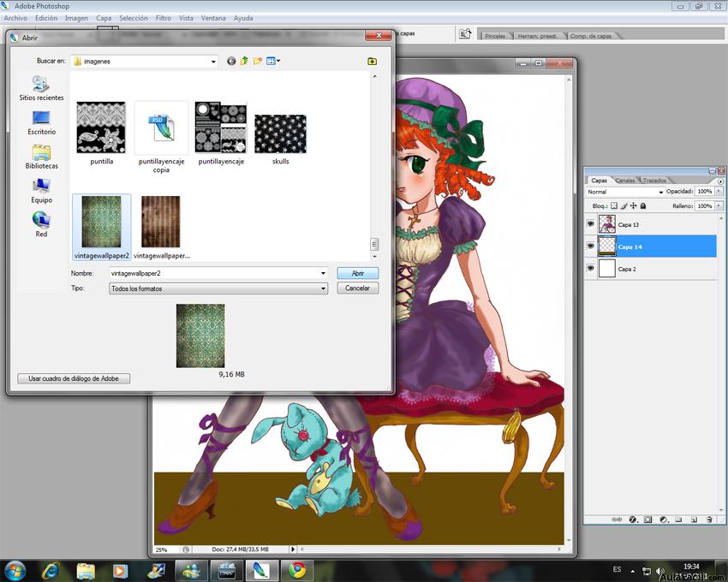The height and width of the screenshot is (582, 728).
Task: Create a new layer group
Action: point(678,520)
